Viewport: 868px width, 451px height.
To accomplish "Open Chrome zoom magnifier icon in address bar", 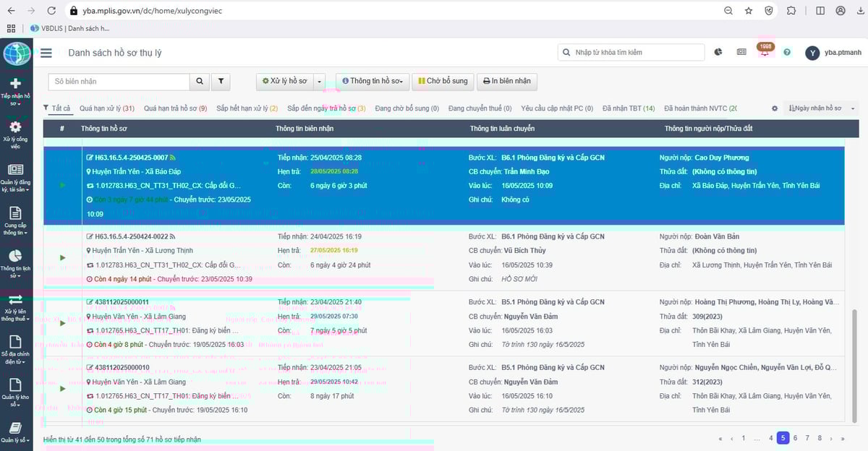I will click(x=728, y=11).
